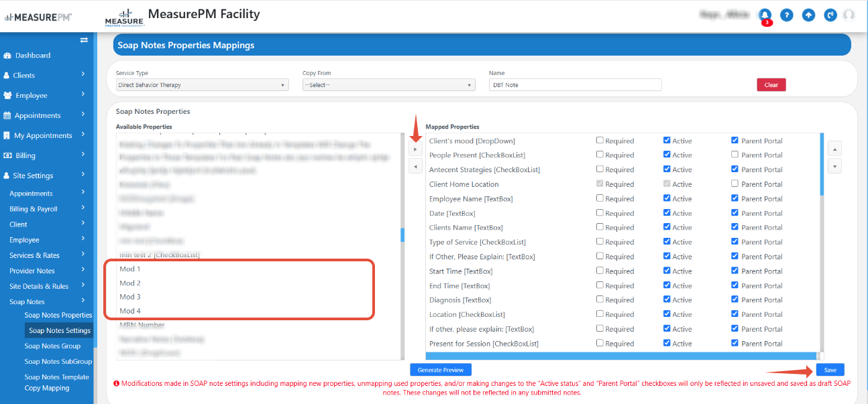Check Required for Diagnosis [TextBox]

600,299
